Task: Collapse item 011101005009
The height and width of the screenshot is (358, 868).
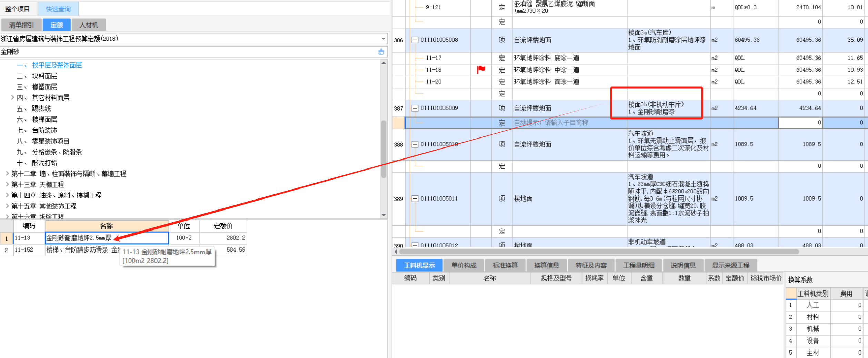Action: pyautogui.click(x=415, y=108)
